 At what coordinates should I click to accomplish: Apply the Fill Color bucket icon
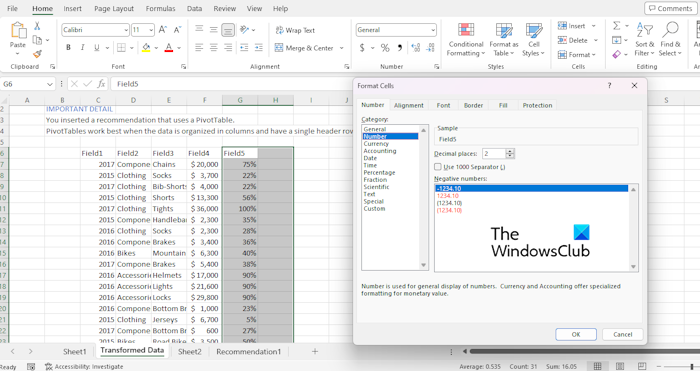(x=146, y=47)
